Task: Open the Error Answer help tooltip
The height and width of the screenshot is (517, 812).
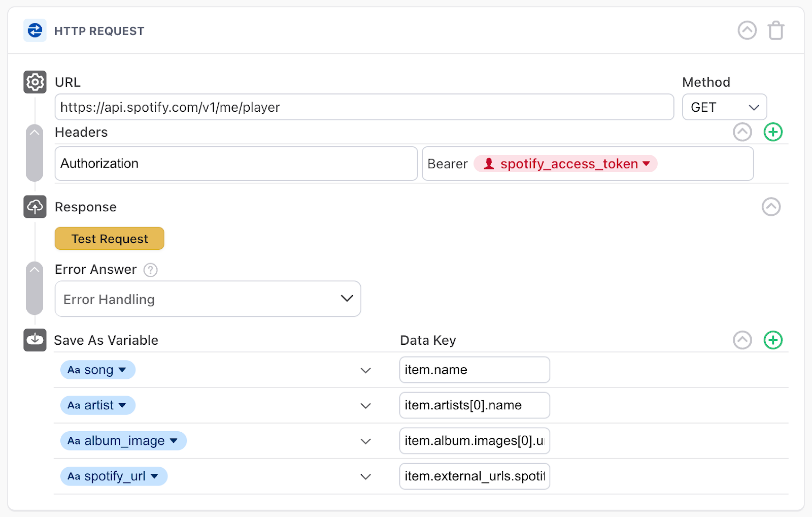Action: (x=150, y=270)
